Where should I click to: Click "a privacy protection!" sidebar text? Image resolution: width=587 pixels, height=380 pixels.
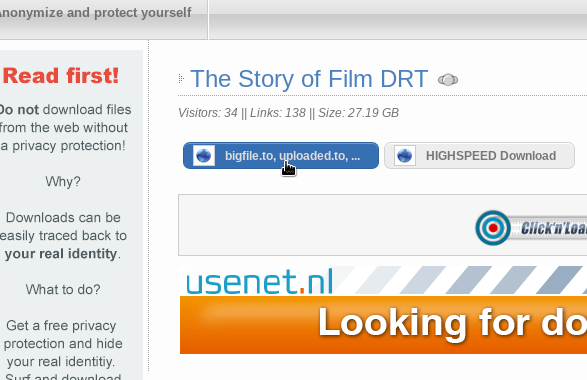[63, 146]
